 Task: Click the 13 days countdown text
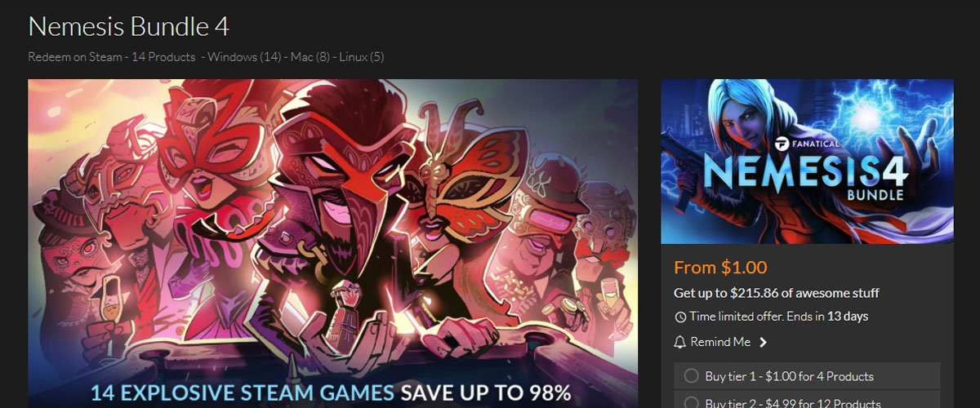click(848, 317)
